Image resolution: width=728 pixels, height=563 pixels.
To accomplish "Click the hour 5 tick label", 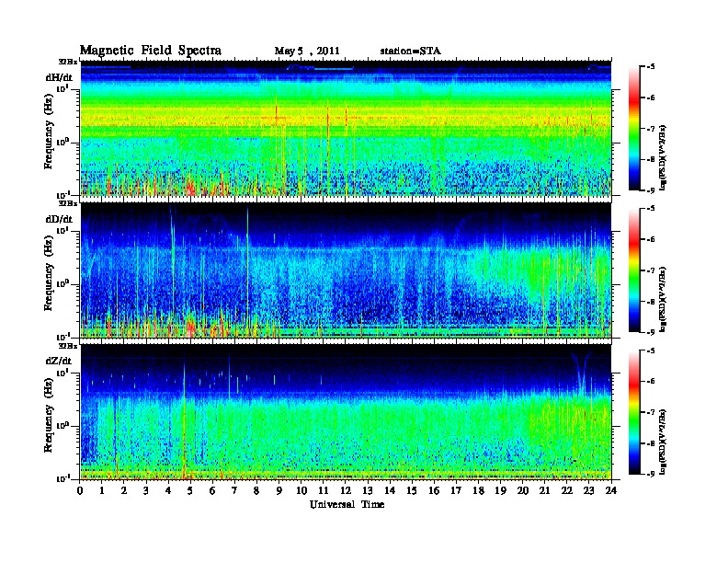I will (190, 491).
